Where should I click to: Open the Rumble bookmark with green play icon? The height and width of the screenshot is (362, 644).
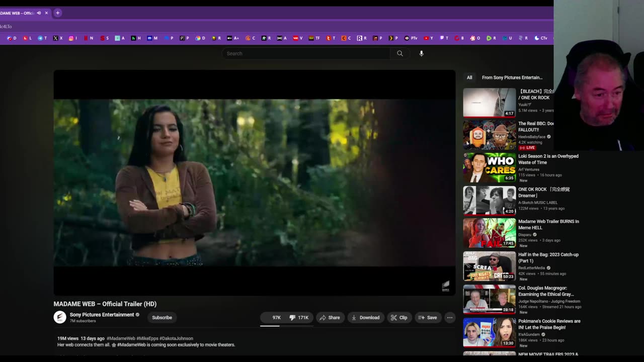click(491, 38)
